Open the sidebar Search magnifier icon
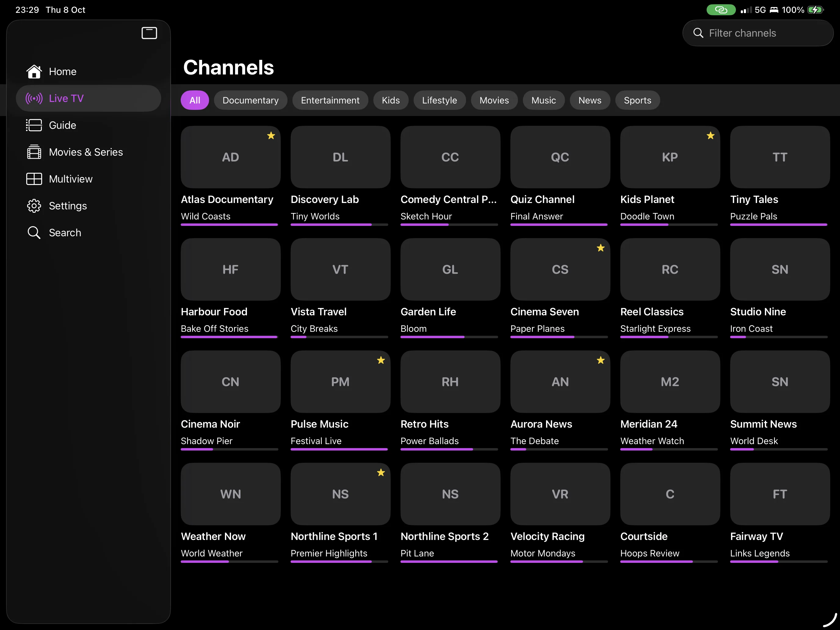The image size is (840, 630). click(x=34, y=233)
